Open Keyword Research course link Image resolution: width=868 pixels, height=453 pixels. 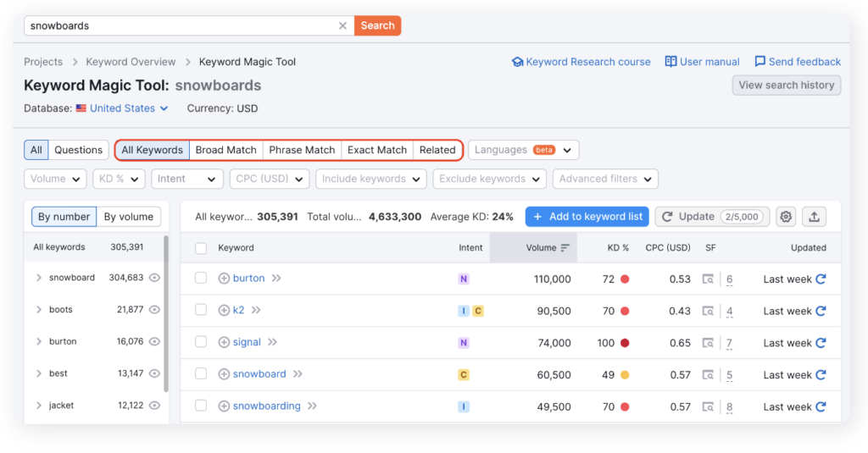tap(581, 62)
